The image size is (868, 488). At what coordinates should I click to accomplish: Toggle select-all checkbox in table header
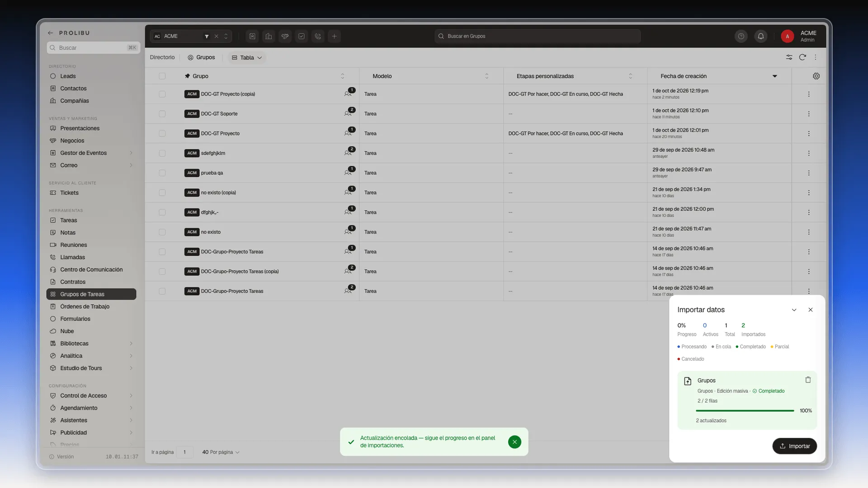pos(162,76)
